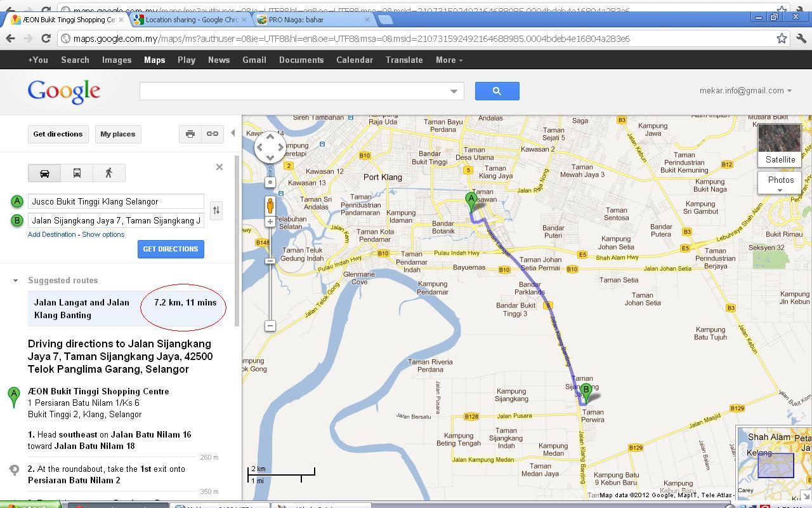
Task: Click destination B input field
Action: pyautogui.click(x=116, y=220)
